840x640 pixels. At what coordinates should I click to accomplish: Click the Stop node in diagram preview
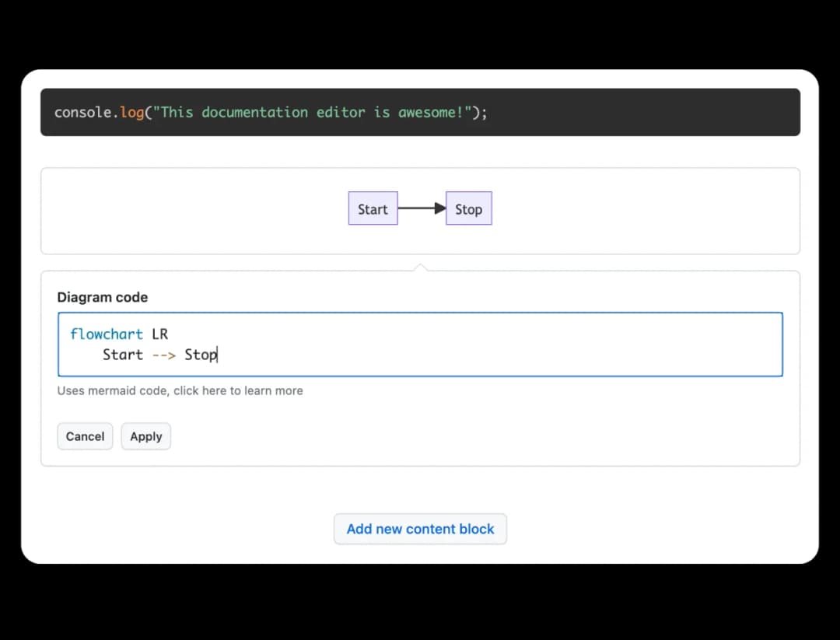[469, 208]
